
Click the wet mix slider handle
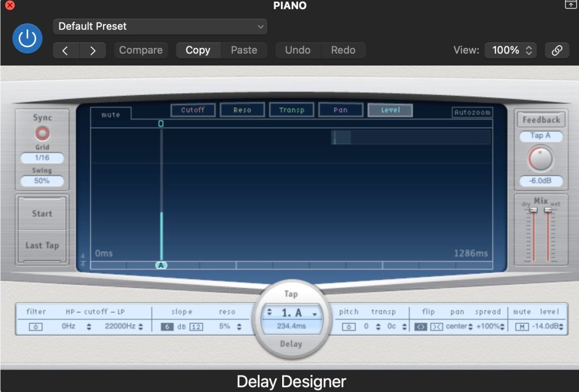[x=548, y=210]
